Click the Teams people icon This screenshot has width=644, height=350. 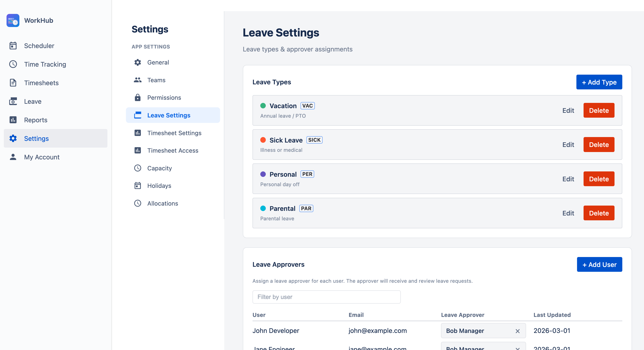click(138, 80)
